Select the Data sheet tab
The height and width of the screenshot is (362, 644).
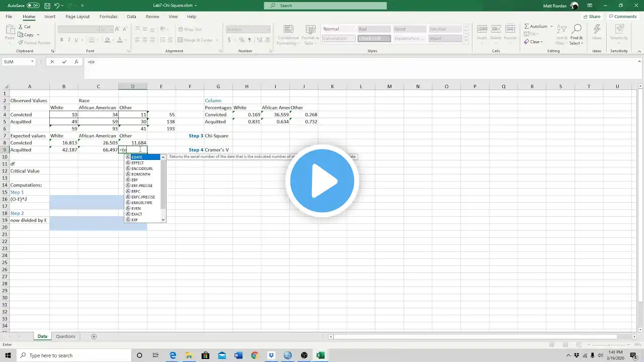pyautogui.click(x=42, y=336)
